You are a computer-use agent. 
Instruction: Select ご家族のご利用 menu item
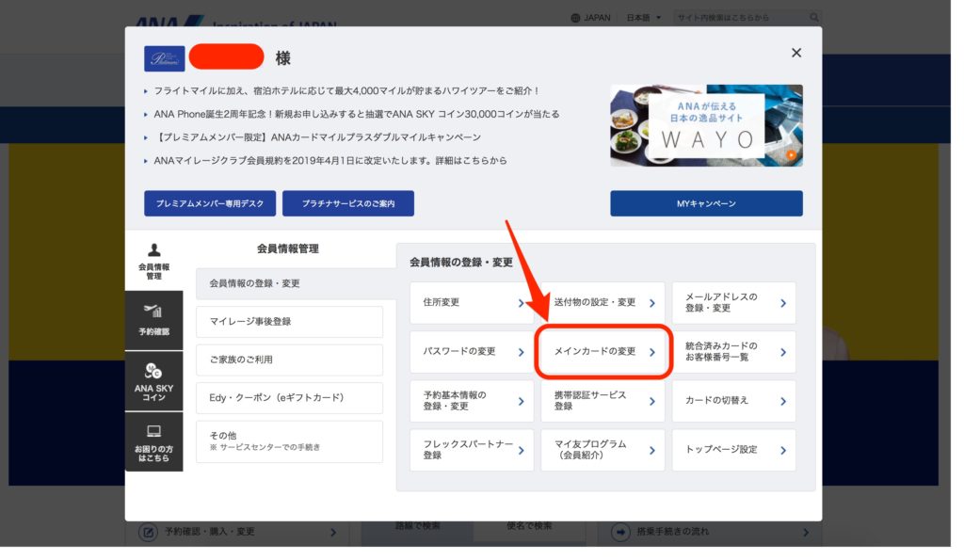click(x=289, y=360)
